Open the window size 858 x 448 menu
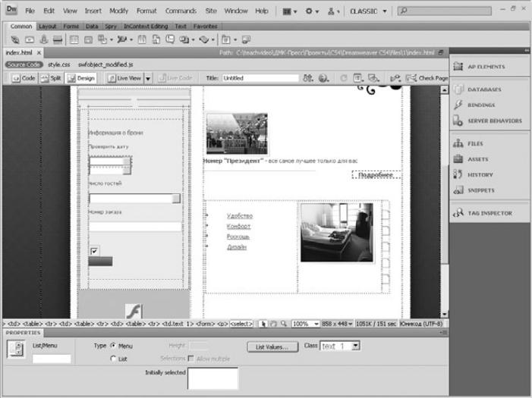 (337, 324)
